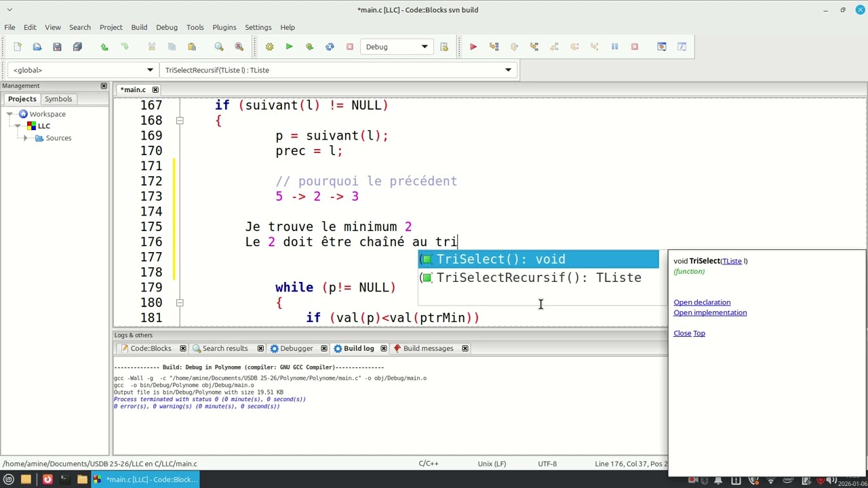Click the Open file toolbar icon

pyautogui.click(x=37, y=47)
